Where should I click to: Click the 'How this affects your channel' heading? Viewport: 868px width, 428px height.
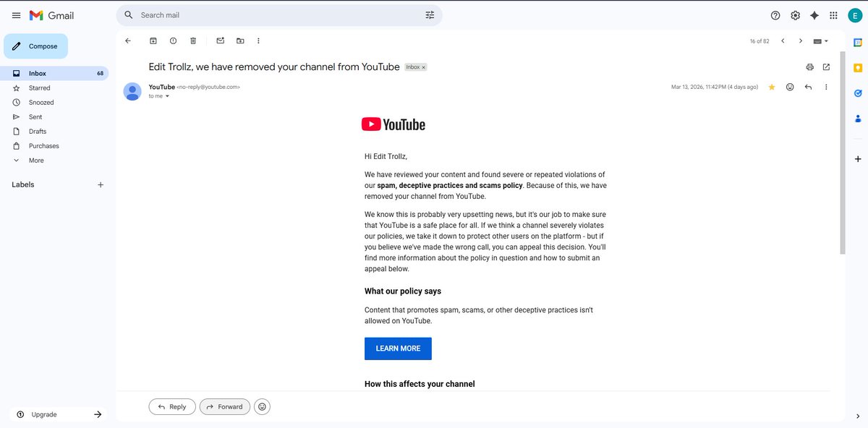coord(420,384)
